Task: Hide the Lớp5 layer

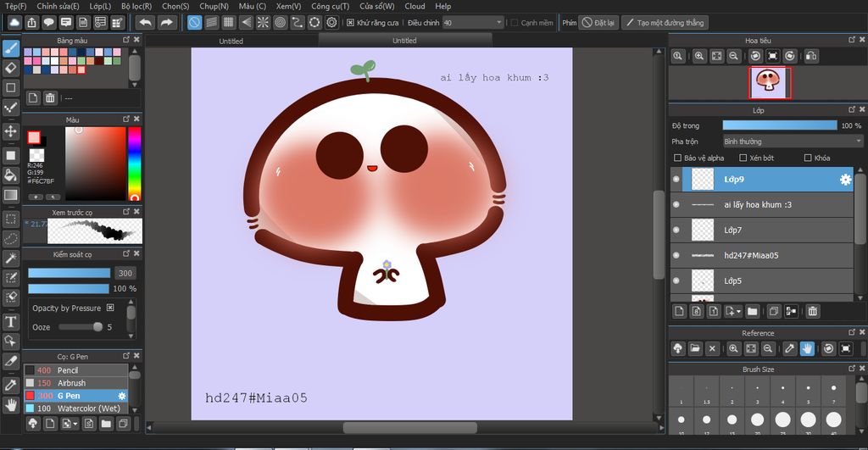Action: [x=676, y=281]
